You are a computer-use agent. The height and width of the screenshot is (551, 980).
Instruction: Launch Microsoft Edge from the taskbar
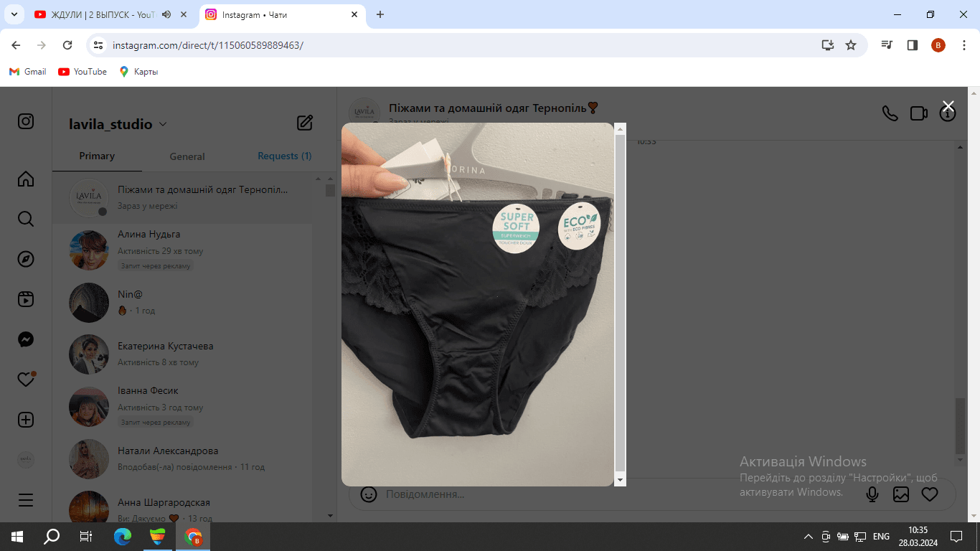123,536
